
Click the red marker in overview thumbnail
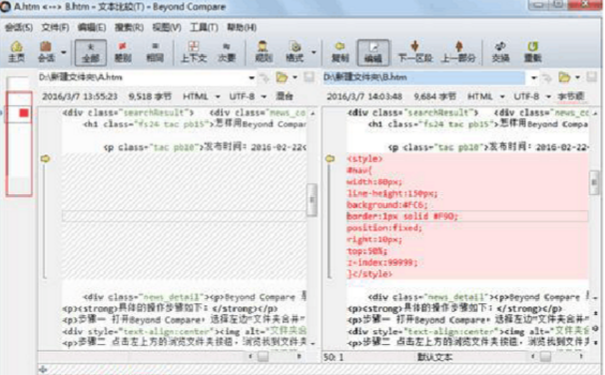[x=24, y=113]
